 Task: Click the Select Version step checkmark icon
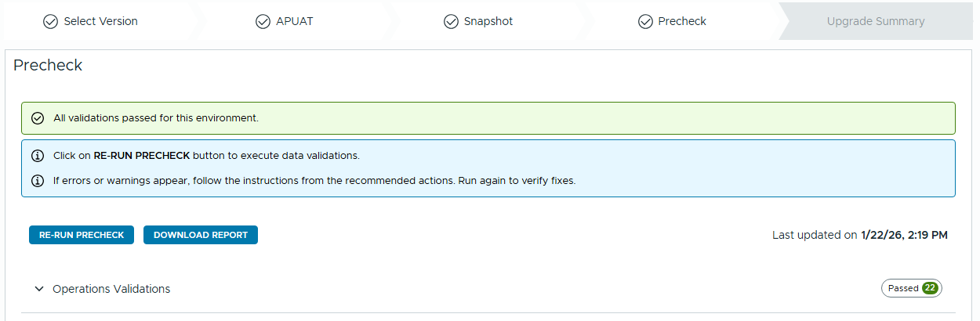(x=50, y=21)
